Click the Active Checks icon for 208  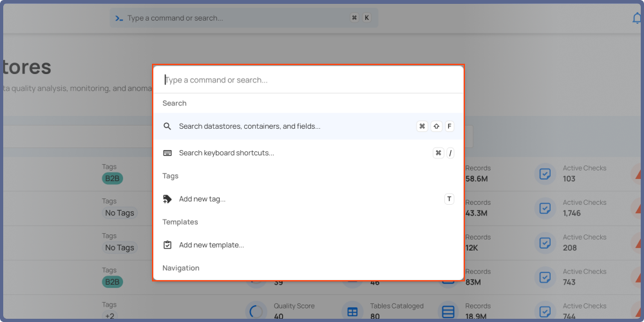point(545,243)
